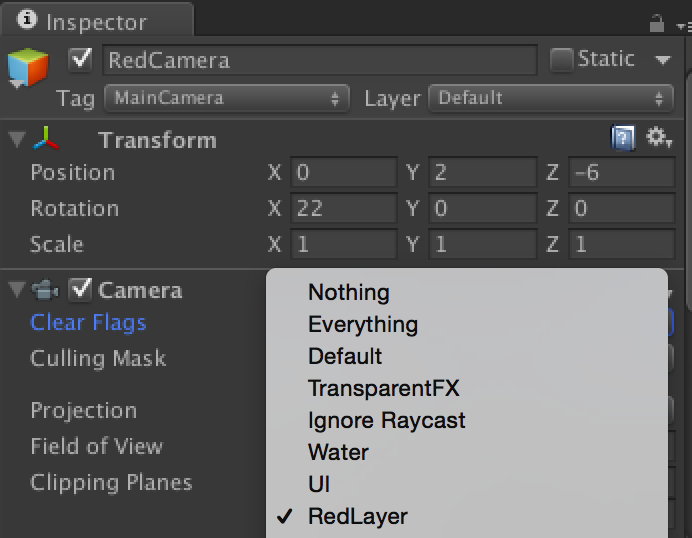This screenshot has height=538, width=692.
Task: Click the Transform axes icon
Action: point(46,140)
